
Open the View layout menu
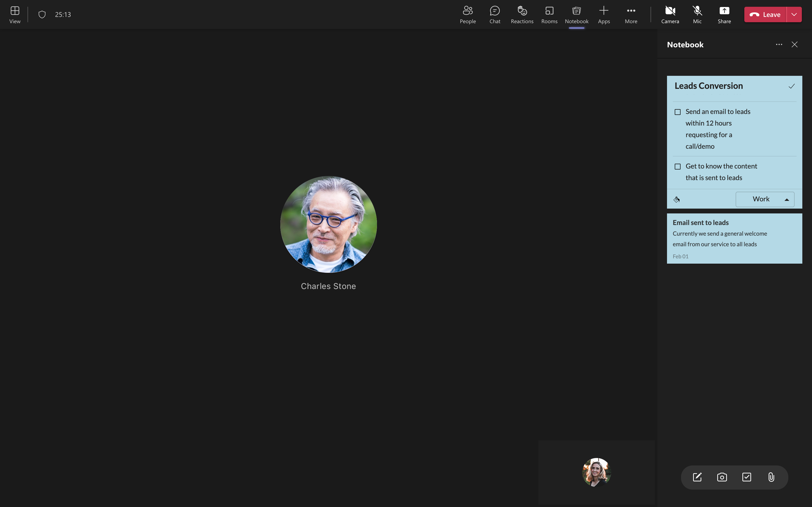15,14
